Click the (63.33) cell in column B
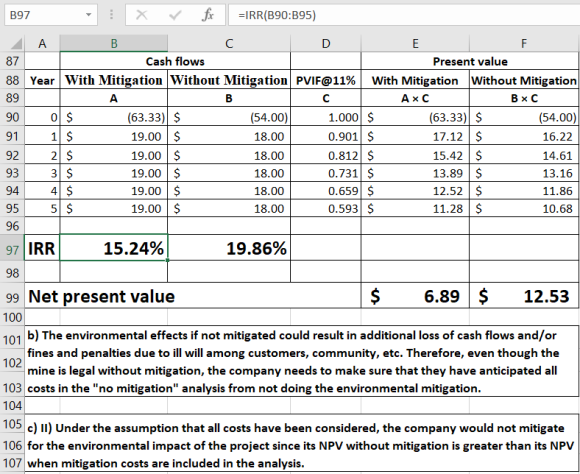Image resolution: width=580 pixels, height=474 pixels. 114,117
